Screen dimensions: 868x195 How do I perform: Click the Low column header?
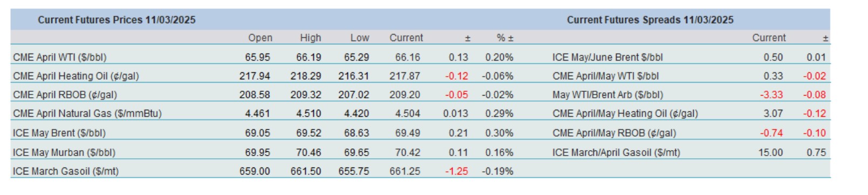tap(360, 38)
